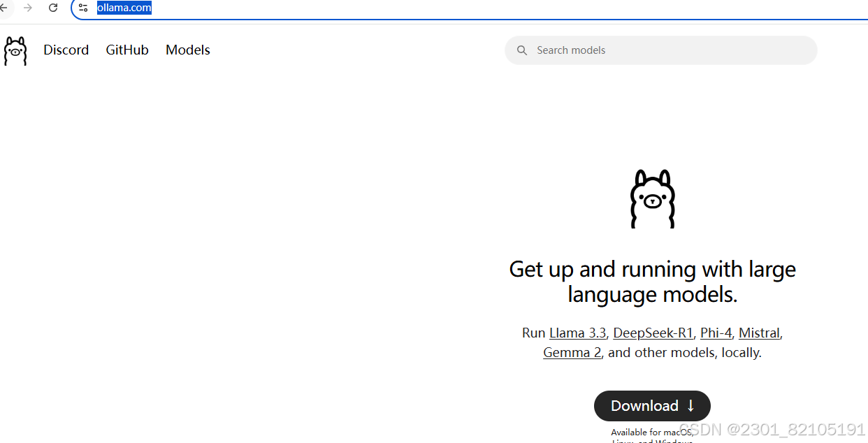
Task: Click the headline 'Get up and running with large language models.'
Action: (653, 282)
